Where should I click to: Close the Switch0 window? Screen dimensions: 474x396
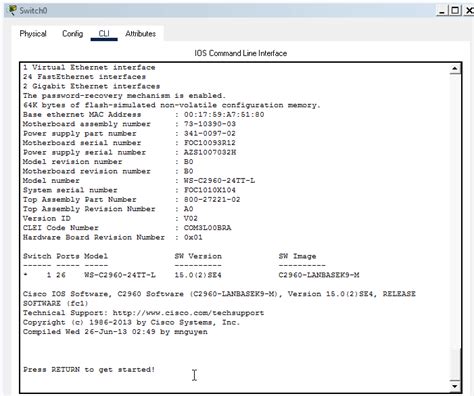tap(469, 11)
